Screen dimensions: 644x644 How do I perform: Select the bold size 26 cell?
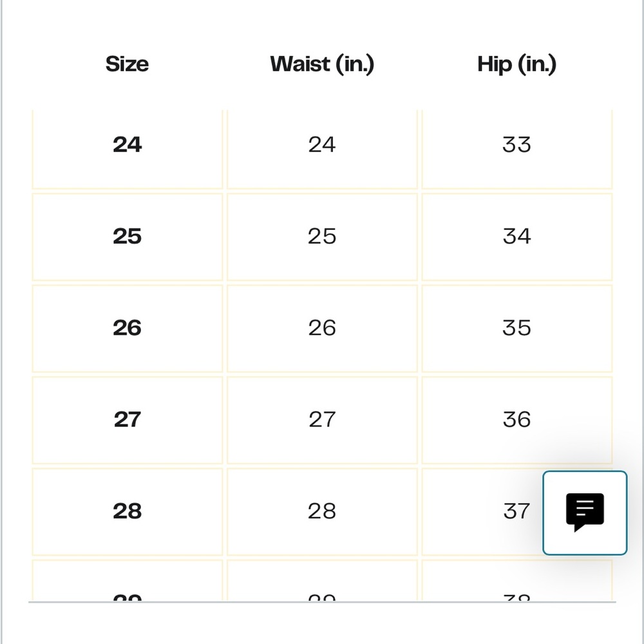(x=128, y=328)
